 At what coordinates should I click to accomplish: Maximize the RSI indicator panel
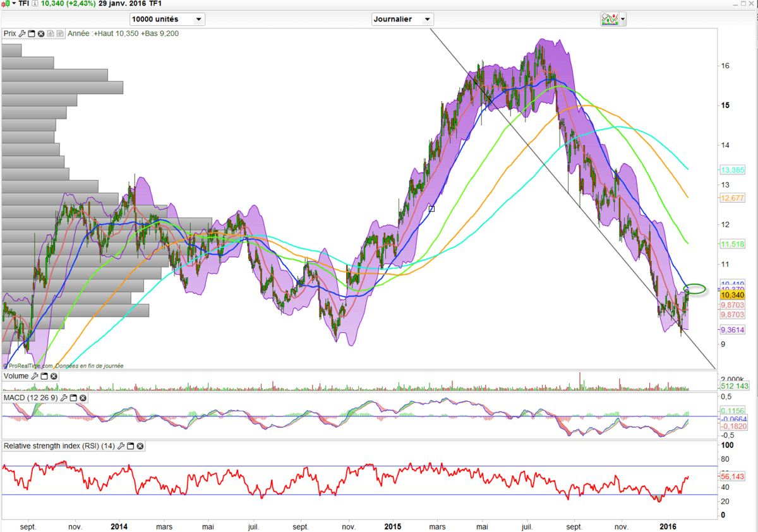pyautogui.click(x=130, y=446)
